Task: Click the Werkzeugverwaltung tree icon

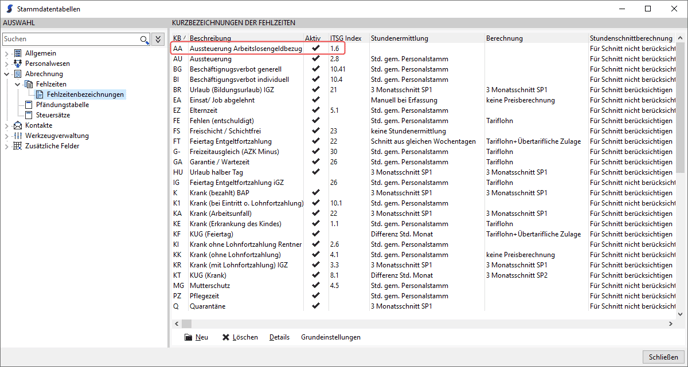Action: [18, 136]
